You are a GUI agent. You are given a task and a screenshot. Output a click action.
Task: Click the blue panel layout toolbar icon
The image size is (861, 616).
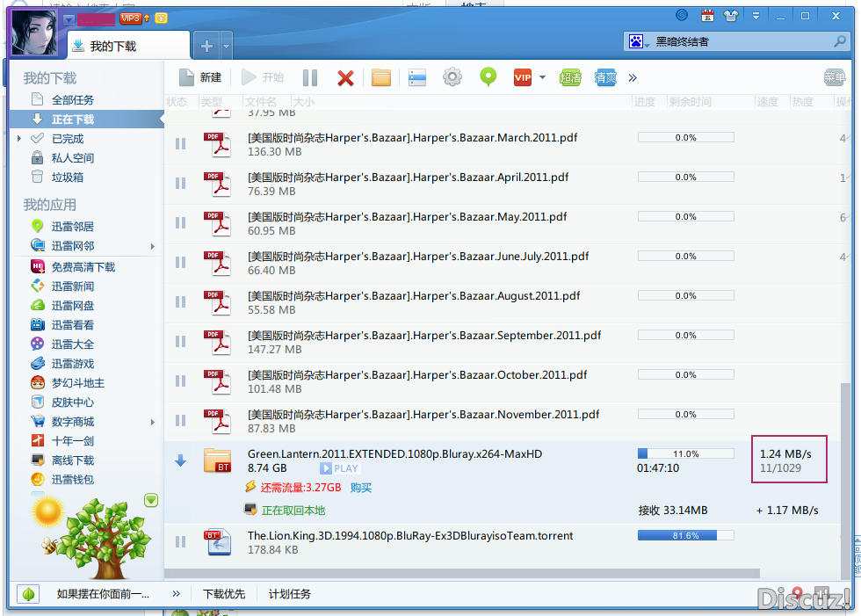point(417,78)
